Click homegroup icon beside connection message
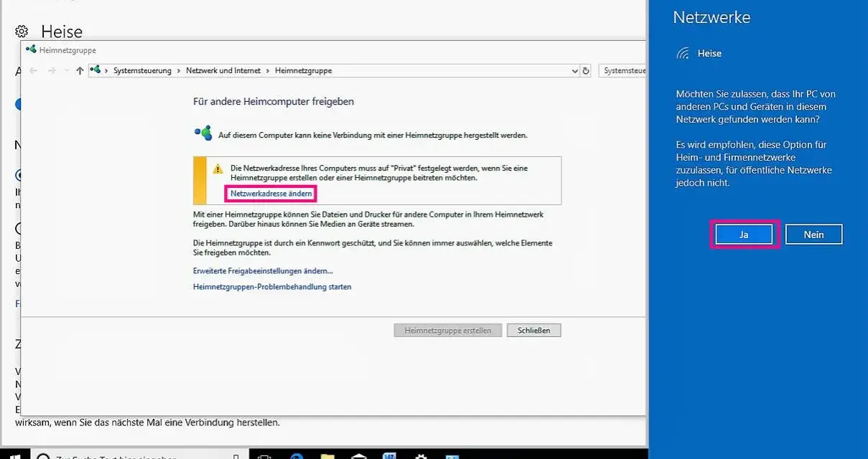The width and height of the screenshot is (868, 459). click(203, 133)
